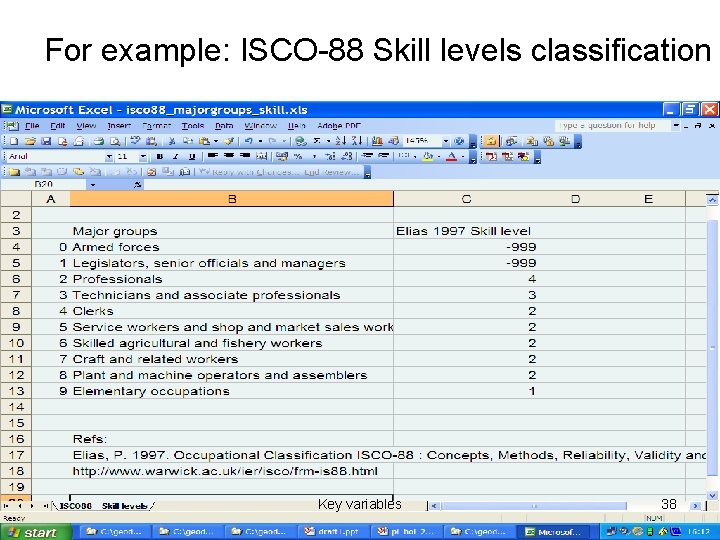
Task: Click the New workbook icon
Action: [14, 141]
